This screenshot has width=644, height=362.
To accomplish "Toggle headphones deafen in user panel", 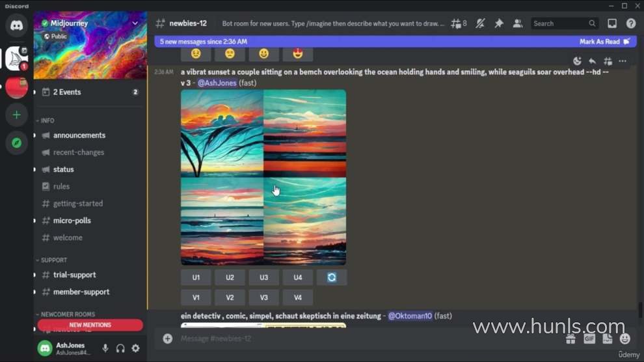I will click(120, 348).
